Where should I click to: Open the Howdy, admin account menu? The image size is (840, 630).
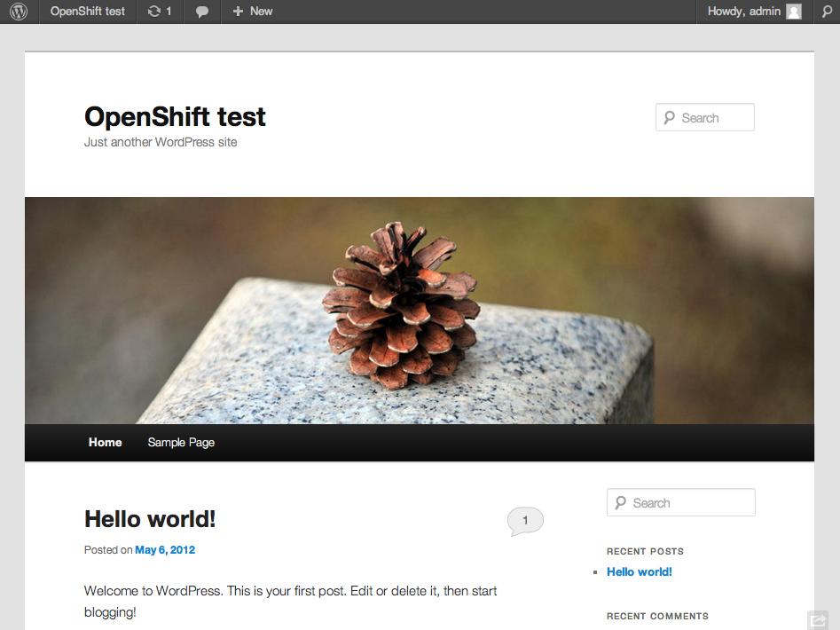click(754, 12)
